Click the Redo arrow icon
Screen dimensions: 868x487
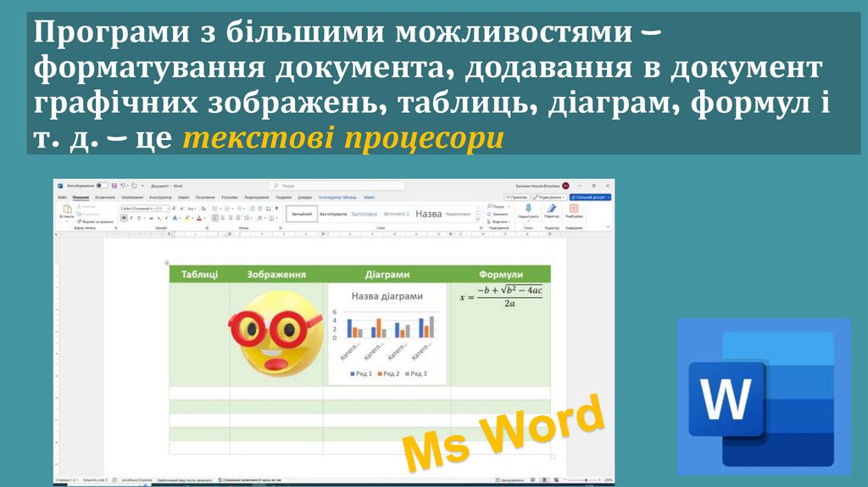(134, 186)
